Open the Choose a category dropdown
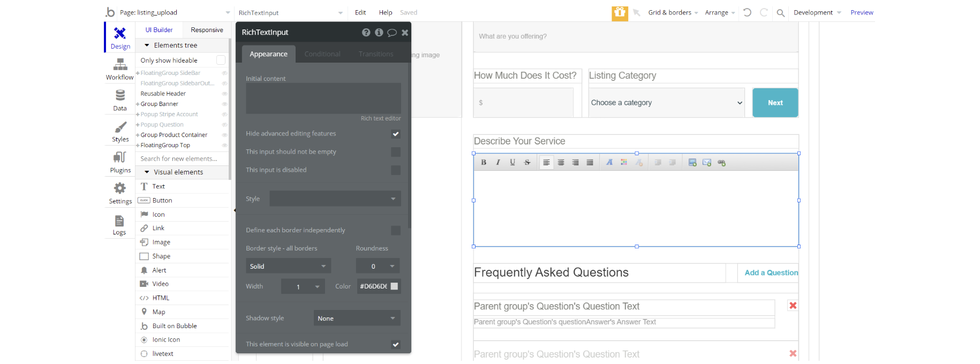Viewport: 980px width, 364px height. [666, 103]
